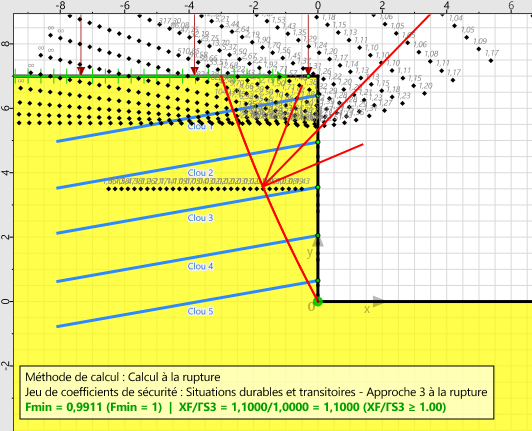Select the Clou 1 nail label

pyautogui.click(x=200, y=127)
